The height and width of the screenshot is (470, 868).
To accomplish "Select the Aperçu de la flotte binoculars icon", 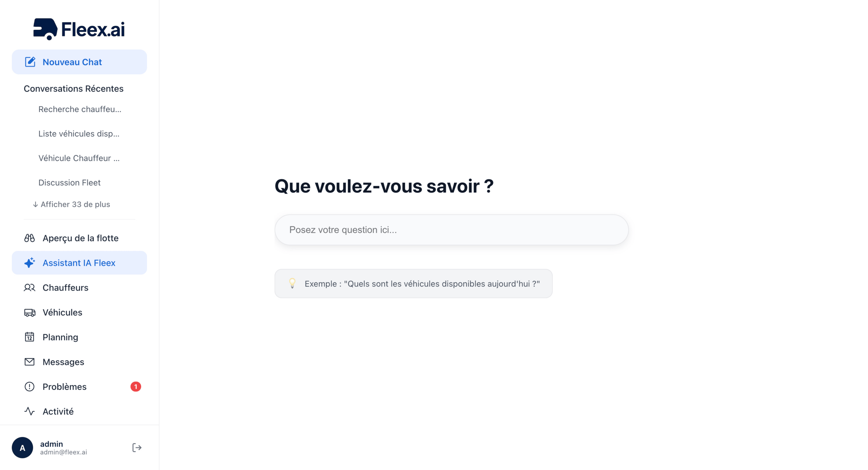I will click(30, 238).
